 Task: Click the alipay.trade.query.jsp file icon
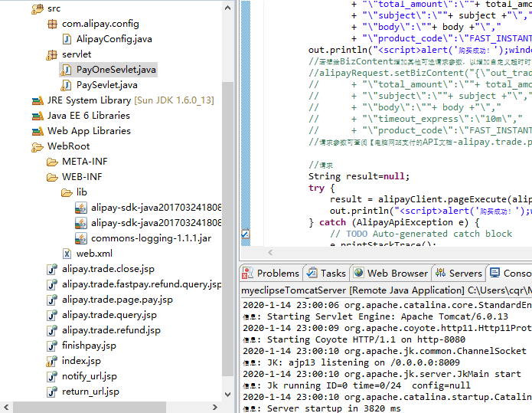52,315
